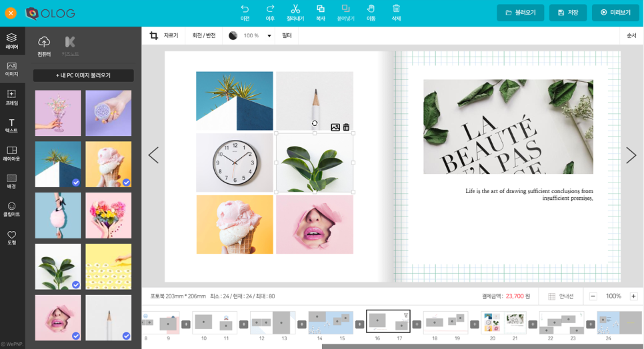Open pages 8-9 spread thumbnail
The width and height of the screenshot is (644, 349).
coord(161,323)
